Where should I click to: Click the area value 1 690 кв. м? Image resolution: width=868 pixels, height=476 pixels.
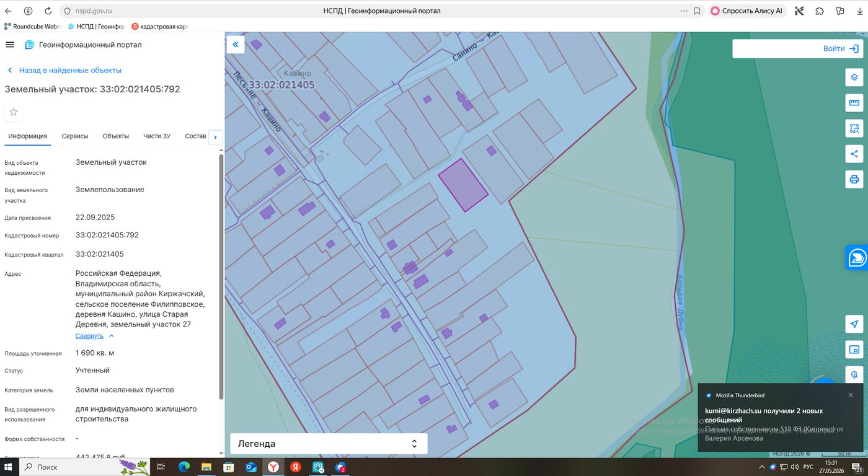pos(95,353)
